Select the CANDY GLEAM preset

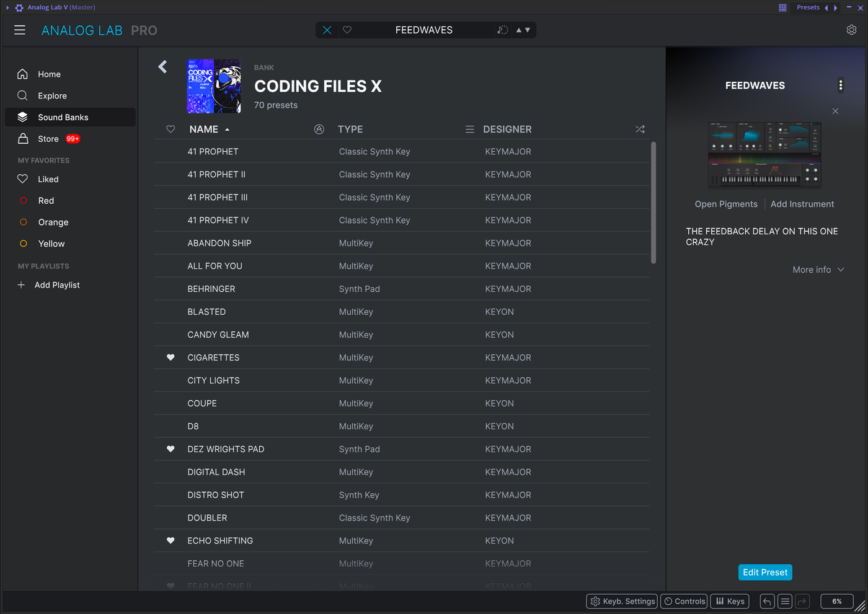coord(402,335)
